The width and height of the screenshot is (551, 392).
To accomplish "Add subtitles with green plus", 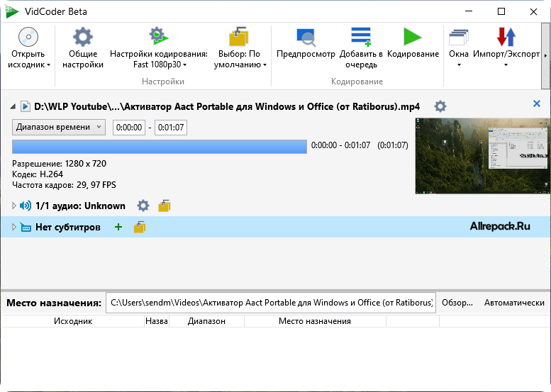I will coord(118,227).
